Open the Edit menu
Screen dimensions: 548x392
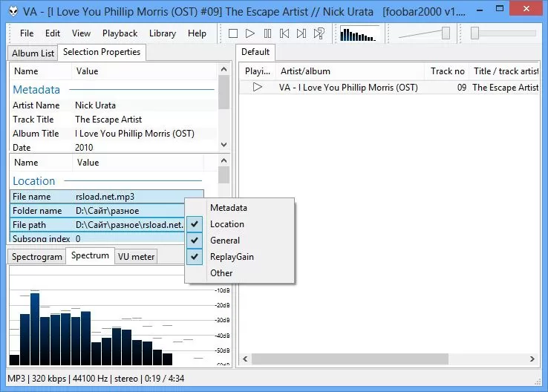tap(53, 33)
